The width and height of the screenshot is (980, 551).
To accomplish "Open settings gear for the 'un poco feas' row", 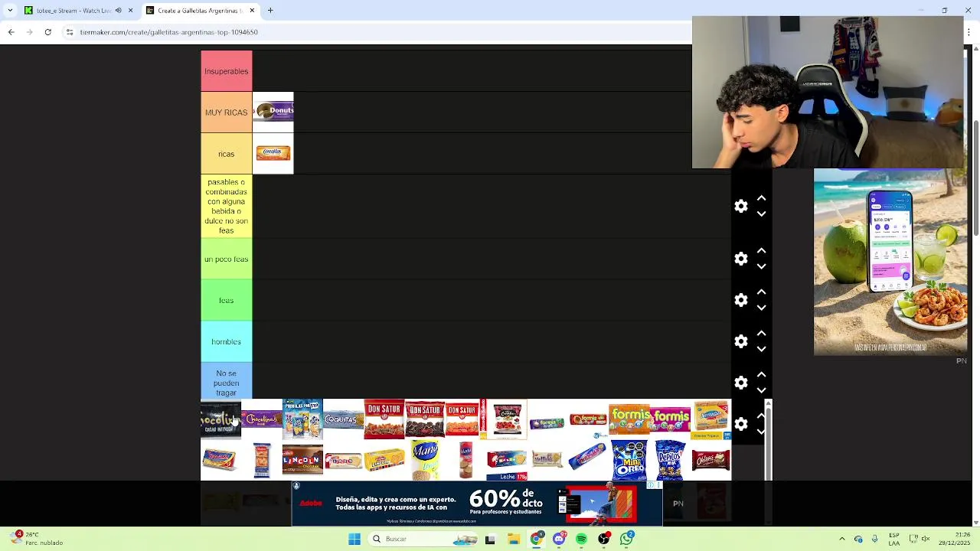I will point(741,259).
